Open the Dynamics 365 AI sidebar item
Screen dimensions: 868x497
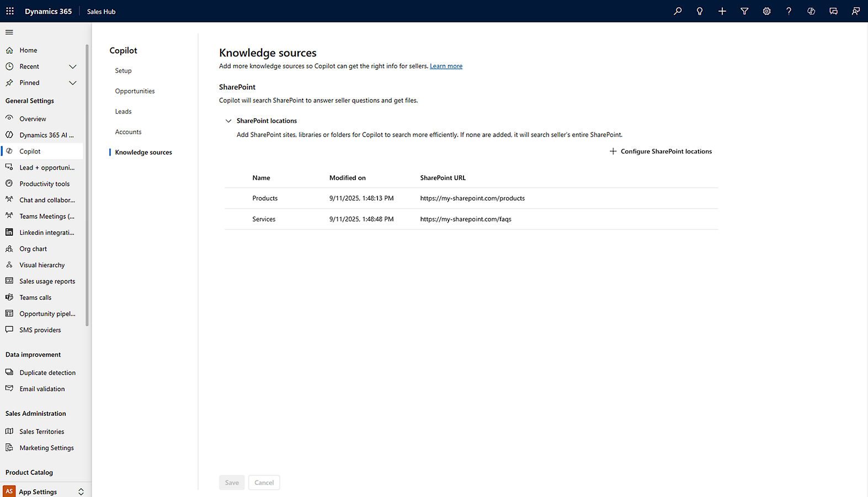click(41, 135)
